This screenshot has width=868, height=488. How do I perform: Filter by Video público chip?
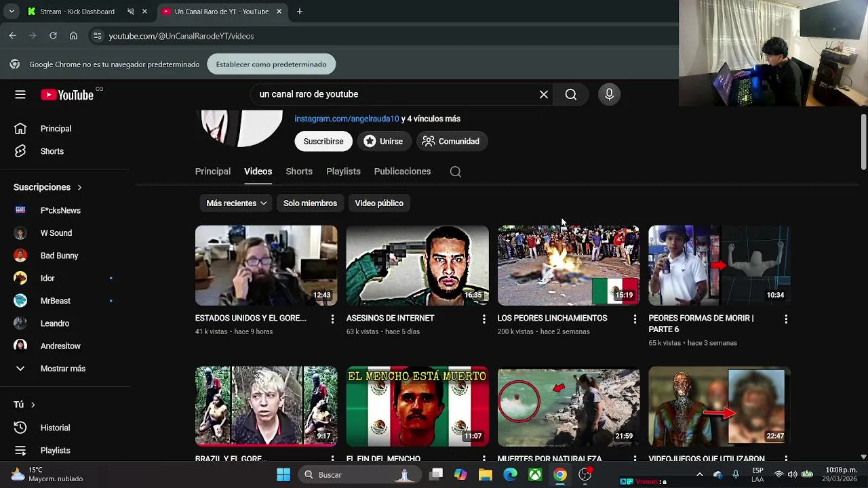[379, 203]
